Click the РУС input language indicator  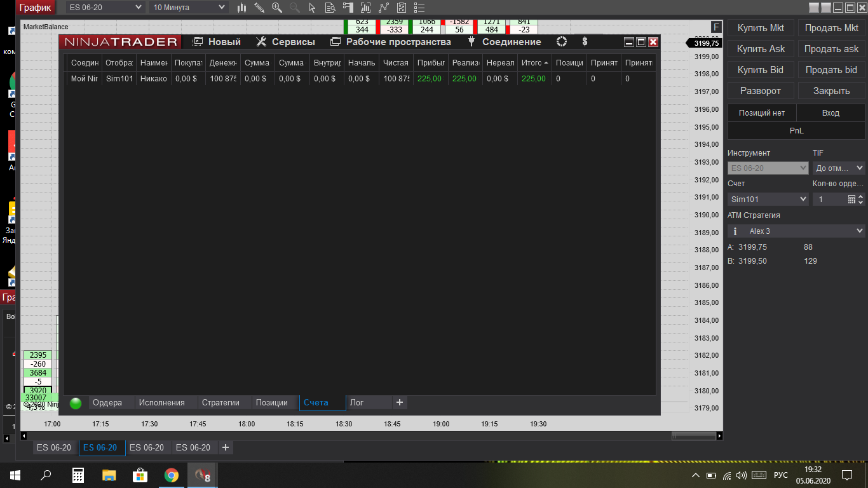click(x=780, y=475)
